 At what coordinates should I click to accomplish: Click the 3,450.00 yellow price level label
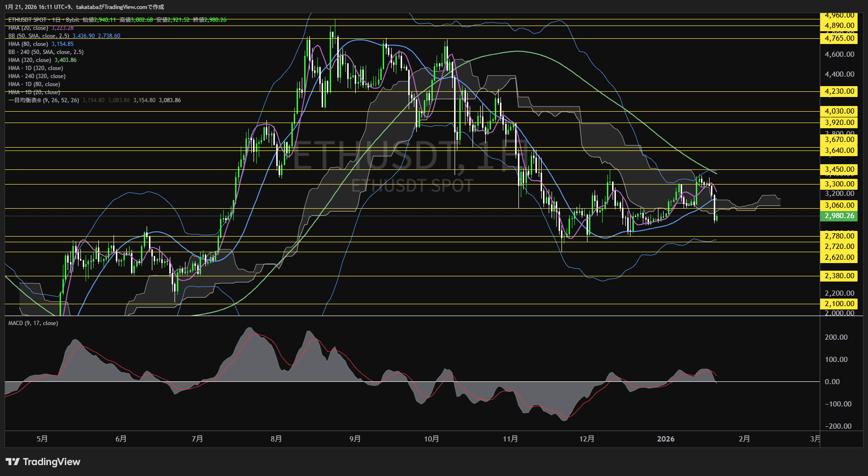[x=839, y=169]
